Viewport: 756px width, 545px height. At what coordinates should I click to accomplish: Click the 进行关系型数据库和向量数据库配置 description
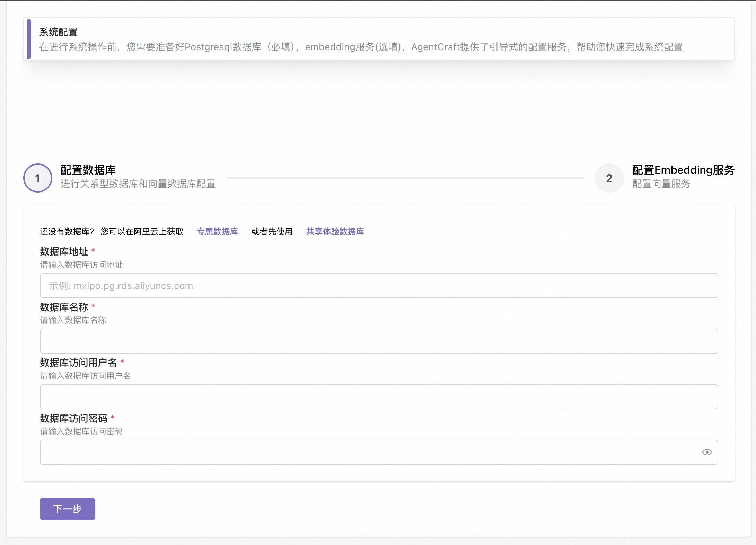pos(138,184)
